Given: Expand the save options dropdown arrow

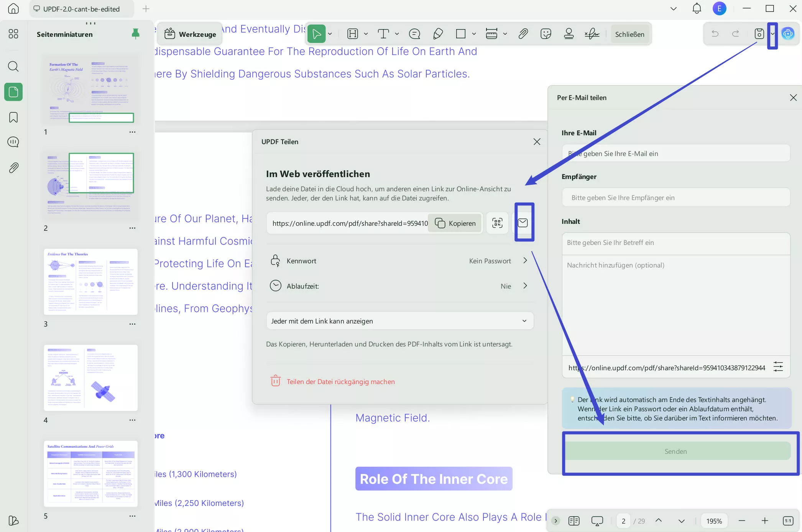Looking at the screenshot, I should click(772, 34).
